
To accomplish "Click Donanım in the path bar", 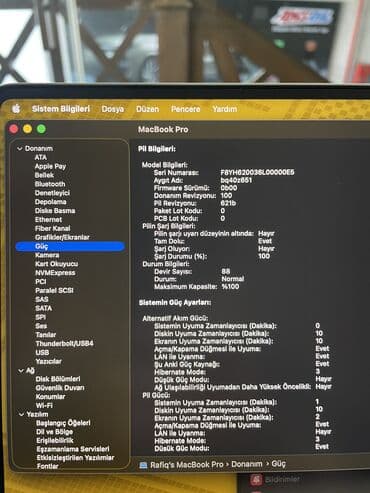I will click(247, 464).
